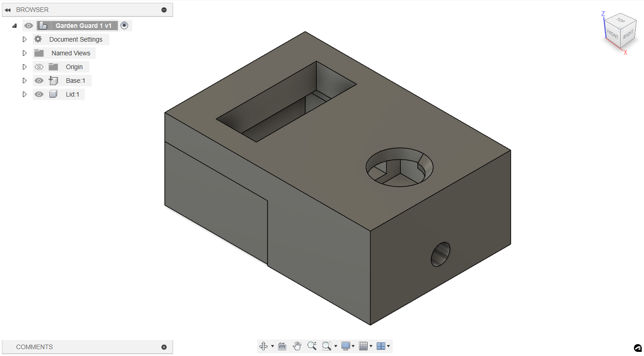Open Display Settings monitor icon

(346, 346)
